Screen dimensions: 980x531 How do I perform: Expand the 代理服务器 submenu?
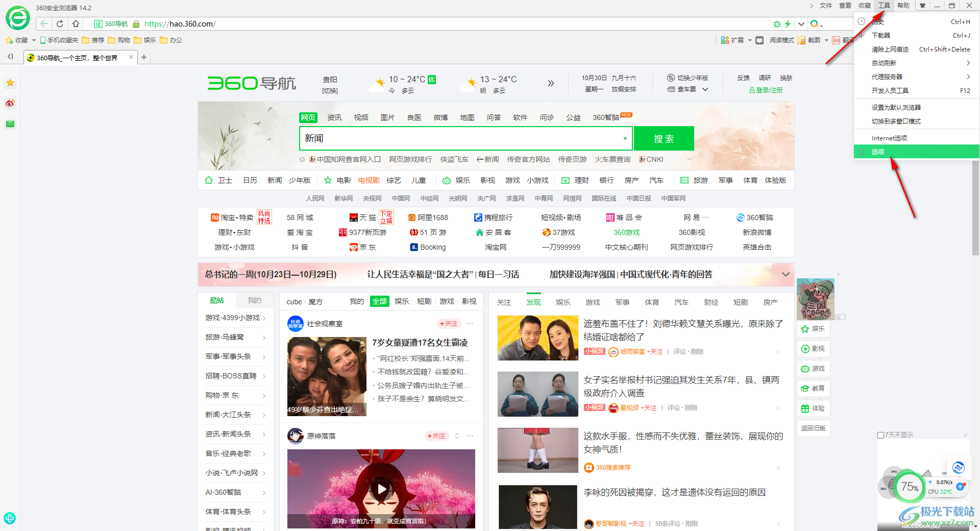[x=917, y=77]
